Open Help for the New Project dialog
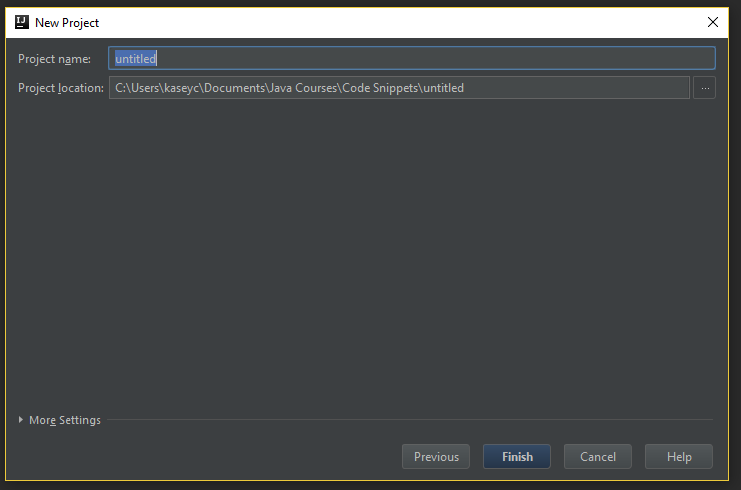 click(679, 456)
